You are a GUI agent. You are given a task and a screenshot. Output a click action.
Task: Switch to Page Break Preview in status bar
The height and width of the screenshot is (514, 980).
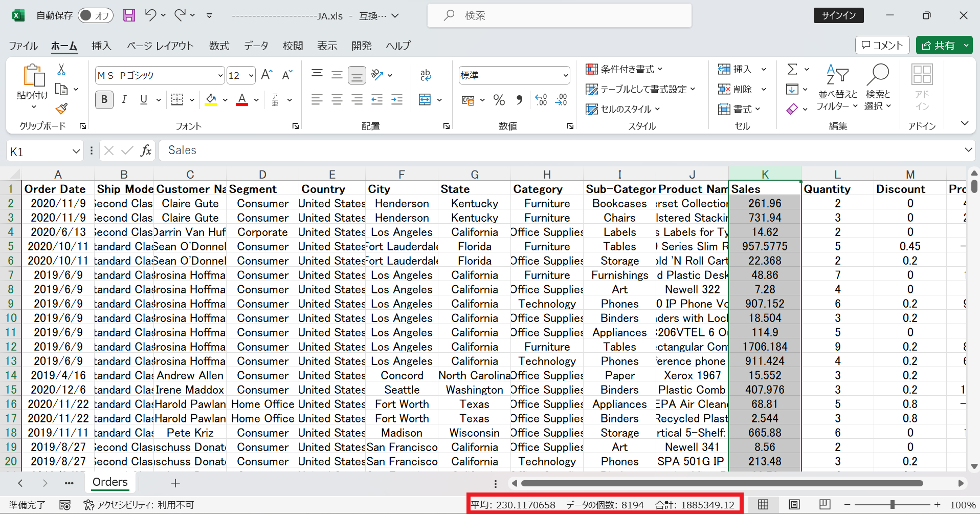[x=825, y=504]
